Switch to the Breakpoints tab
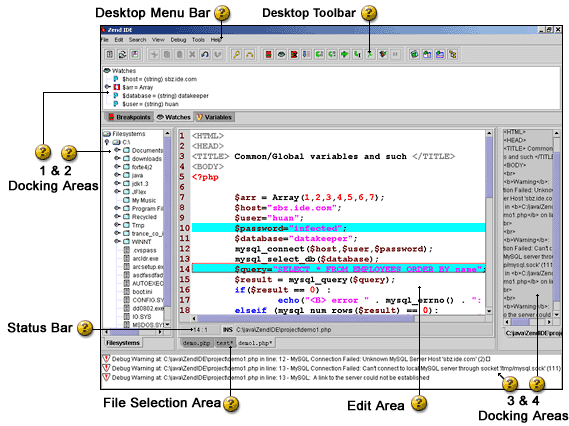Viewport: 569px width, 426px height. [x=129, y=117]
